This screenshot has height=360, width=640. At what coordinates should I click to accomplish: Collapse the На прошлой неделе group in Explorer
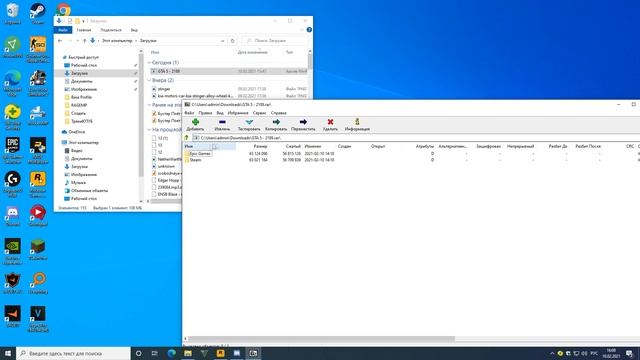tap(149, 129)
